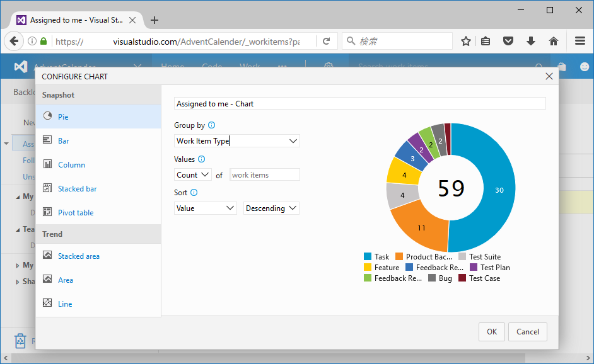Click the browser URL address bar

(183, 41)
